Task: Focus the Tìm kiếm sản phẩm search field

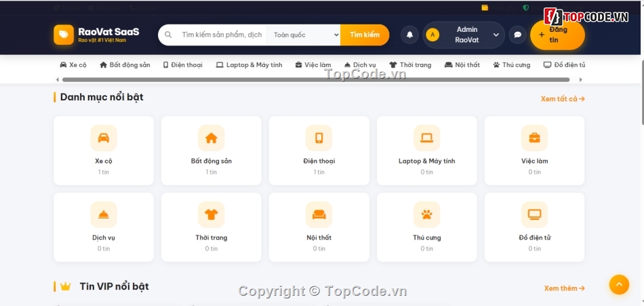Action: 222,35
